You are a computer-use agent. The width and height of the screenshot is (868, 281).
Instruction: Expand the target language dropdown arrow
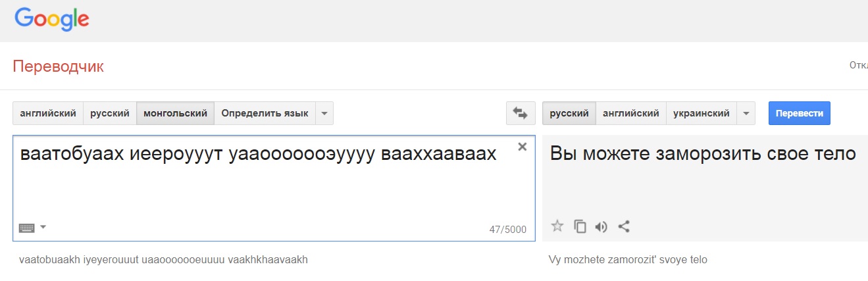(746, 113)
